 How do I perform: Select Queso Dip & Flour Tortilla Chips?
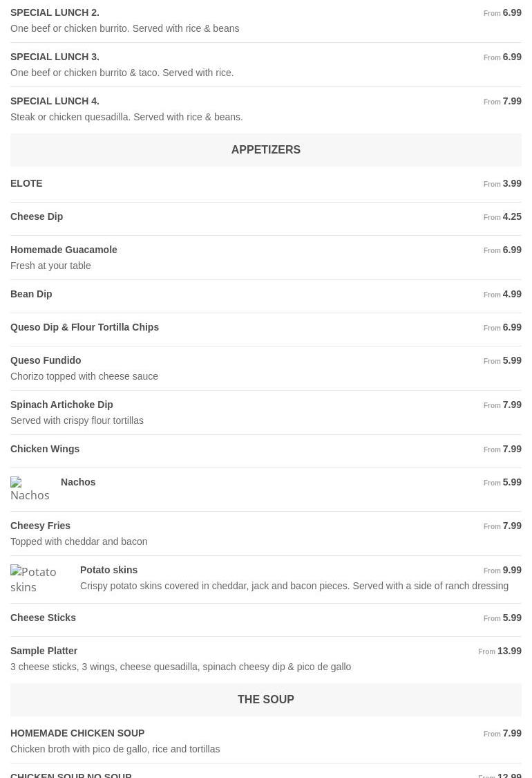point(84,327)
